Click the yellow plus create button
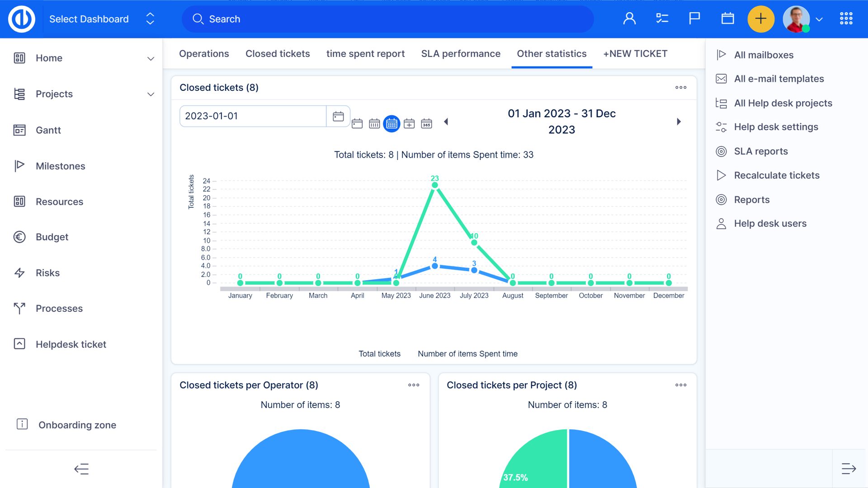 click(761, 19)
